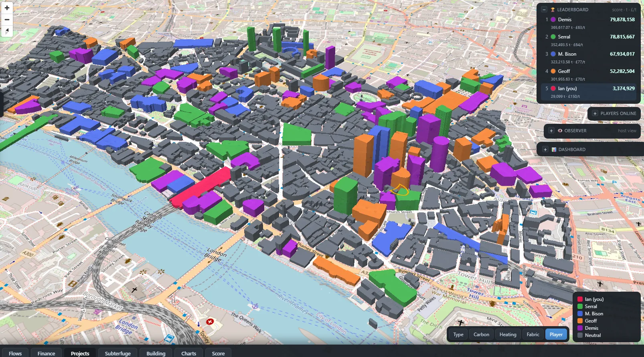The width and height of the screenshot is (644, 357).
Task: Color buildings by Fabric
Action: pyautogui.click(x=533, y=335)
